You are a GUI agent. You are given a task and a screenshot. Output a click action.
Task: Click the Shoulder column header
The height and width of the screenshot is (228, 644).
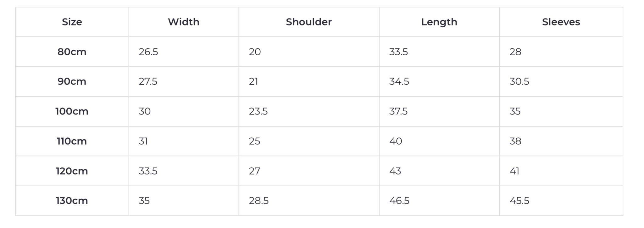308,22
